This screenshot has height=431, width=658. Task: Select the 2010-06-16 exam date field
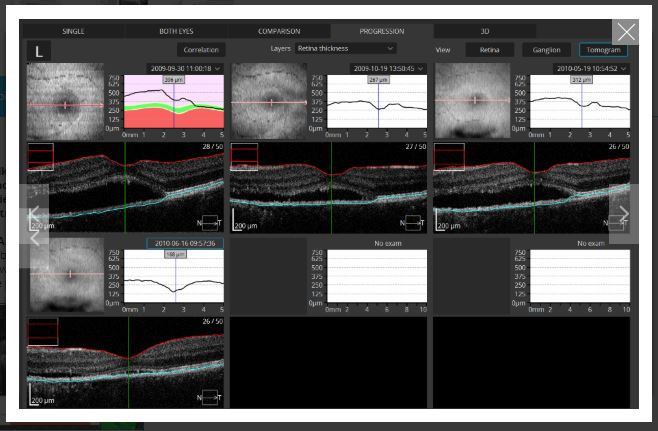coord(184,243)
